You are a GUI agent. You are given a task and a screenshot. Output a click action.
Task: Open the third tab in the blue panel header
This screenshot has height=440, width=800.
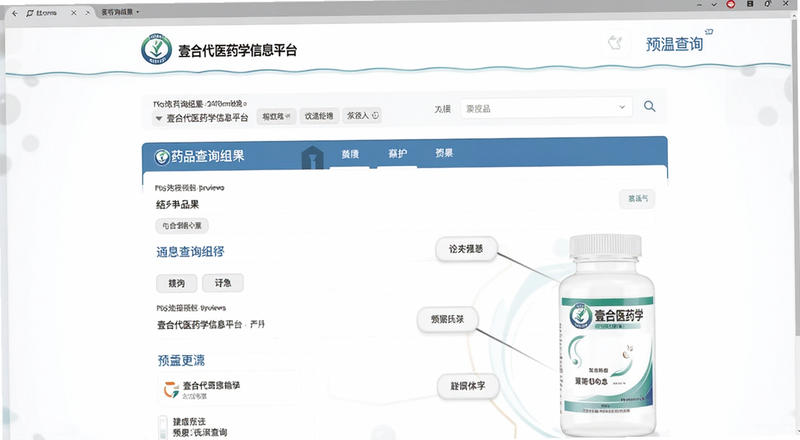tap(444, 153)
